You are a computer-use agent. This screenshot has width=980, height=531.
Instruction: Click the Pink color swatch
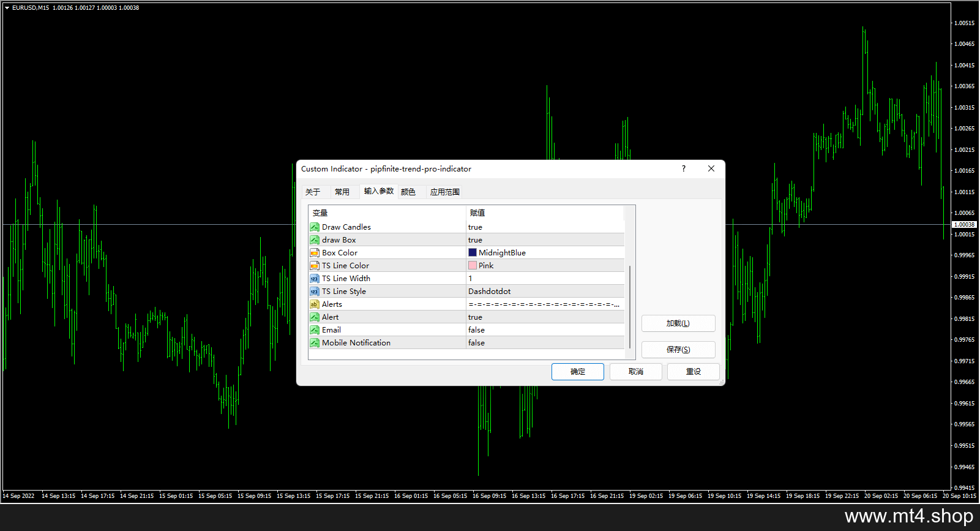click(x=473, y=265)
